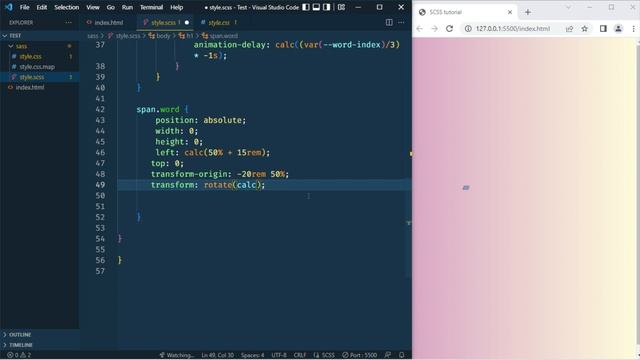
Task: Click the Split Editor icon
Action: pyautogui.click(x=389, y=22)
